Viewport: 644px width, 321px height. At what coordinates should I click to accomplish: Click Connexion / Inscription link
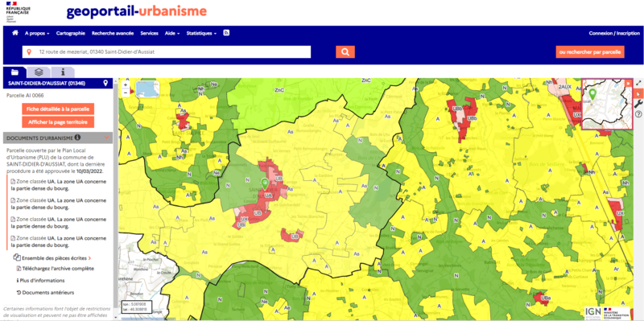click(x=614, y=33)
